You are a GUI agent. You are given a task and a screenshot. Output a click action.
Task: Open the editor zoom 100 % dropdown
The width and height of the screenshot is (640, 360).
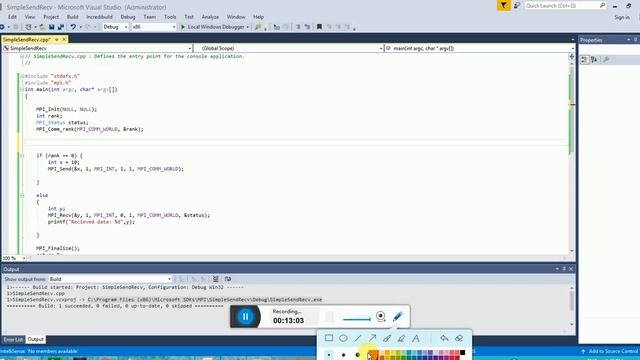click(x=13, y=258)
